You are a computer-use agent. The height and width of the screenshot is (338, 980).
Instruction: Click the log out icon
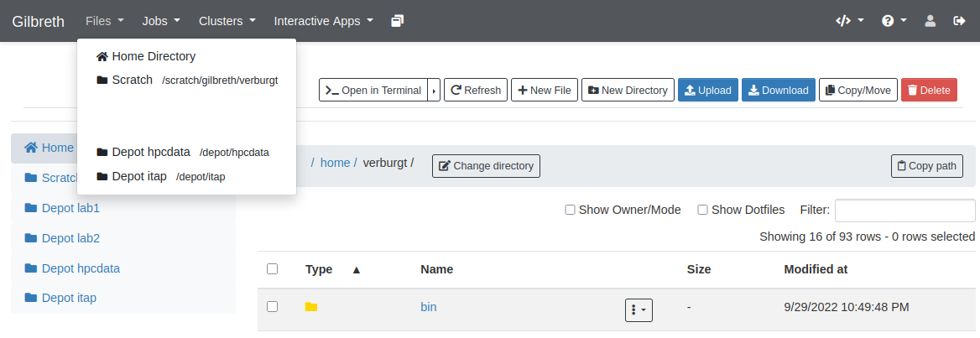coord(959,21)
